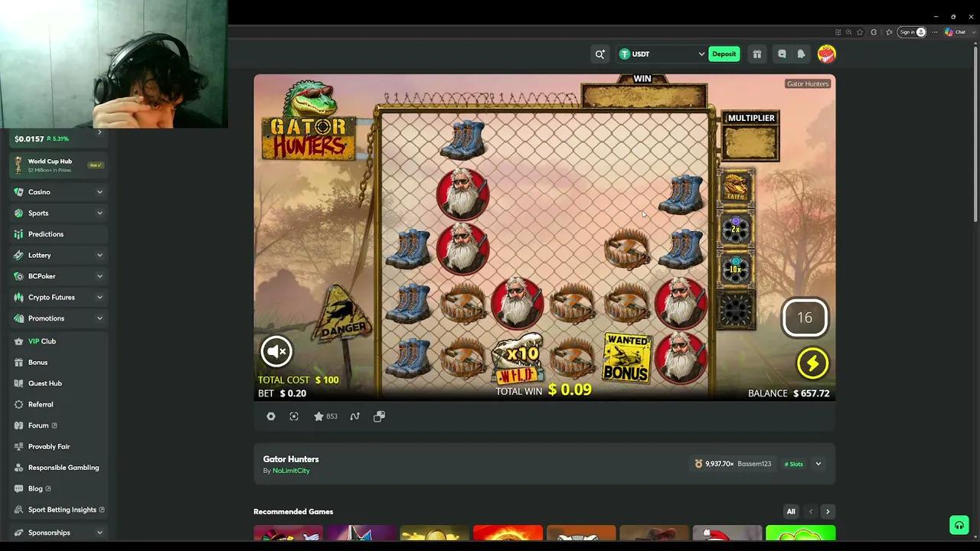This screenshot has width=980, height=551.
Task: Expand the Sports sidebar section
Action: [x=58, y=213]
